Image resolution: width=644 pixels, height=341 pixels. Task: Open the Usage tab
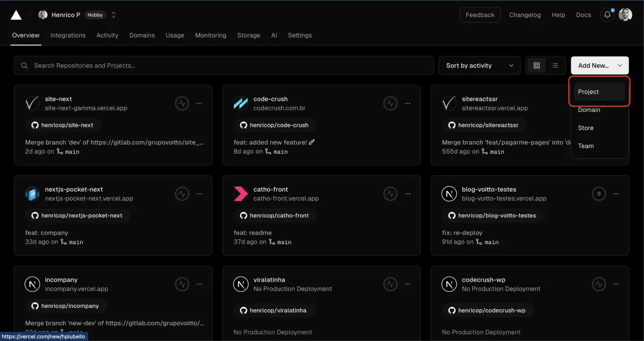175,35
